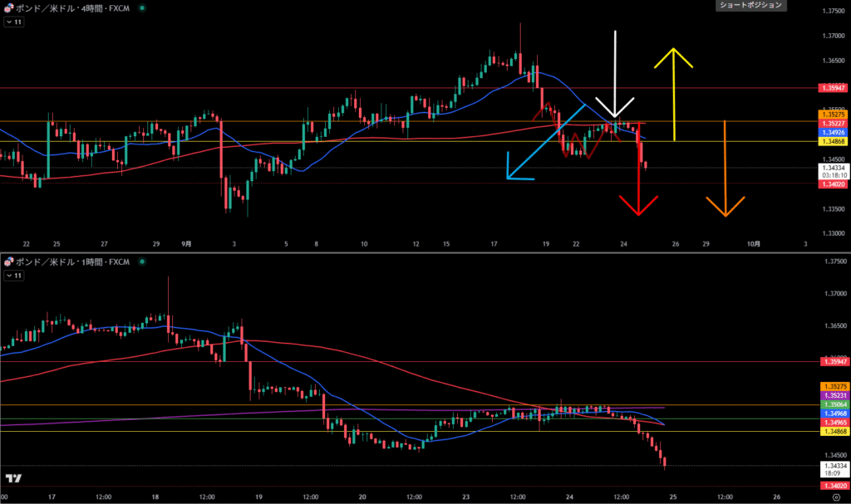Viewport: 851px width, 504px height.
Task: Click the ショートポジション label
Action: tap(749, 5)
